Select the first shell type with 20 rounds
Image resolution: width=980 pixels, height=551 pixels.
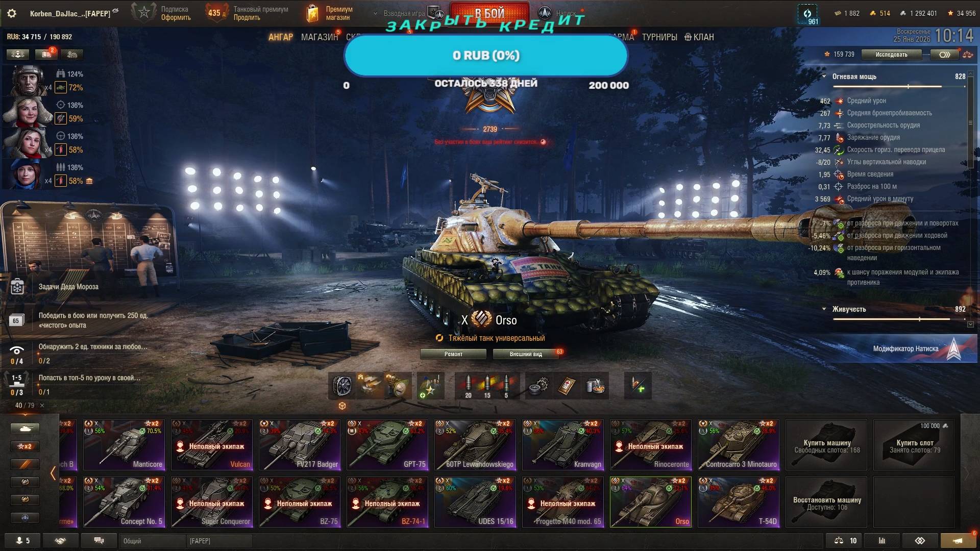pos(468,386)
